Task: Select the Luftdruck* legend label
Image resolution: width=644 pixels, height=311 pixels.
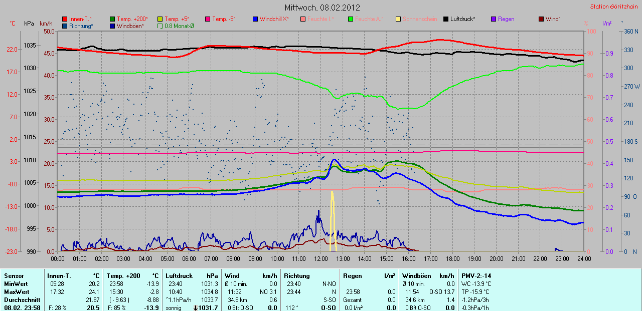Action: coord(462,19)
